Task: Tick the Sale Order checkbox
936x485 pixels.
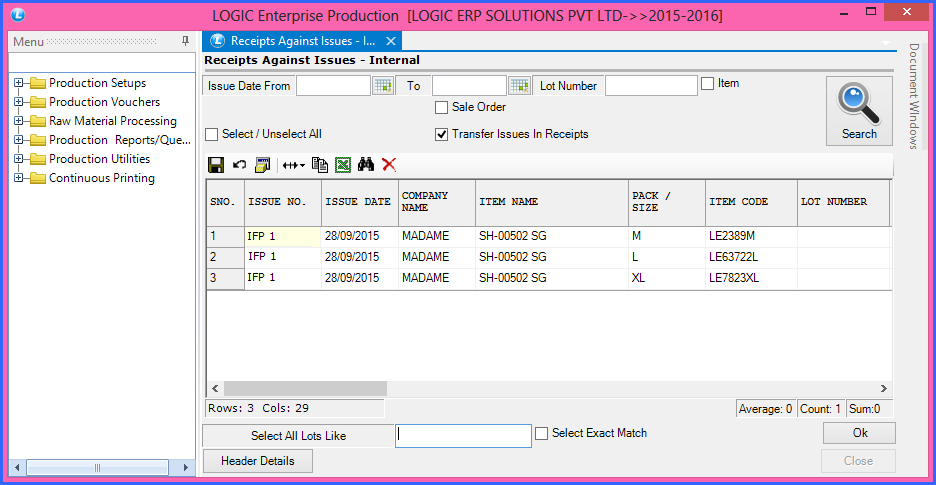Action: coord(441,108)
